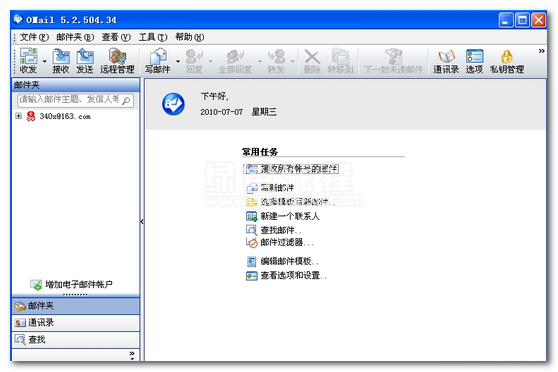
Task: Open 远程管理 remote management
Action: click(117, 61)
